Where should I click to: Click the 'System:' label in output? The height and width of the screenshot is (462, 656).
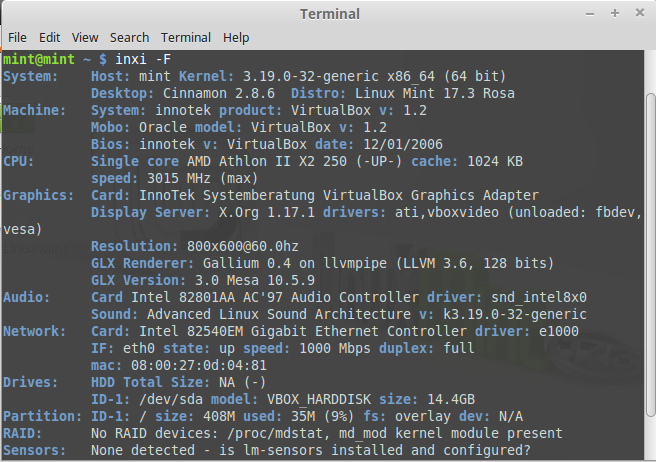32,77
